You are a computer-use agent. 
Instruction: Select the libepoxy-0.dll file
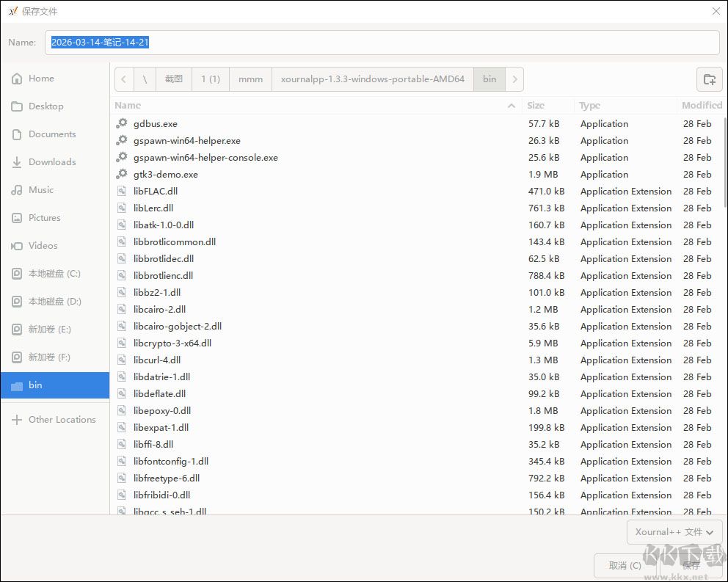417,410
